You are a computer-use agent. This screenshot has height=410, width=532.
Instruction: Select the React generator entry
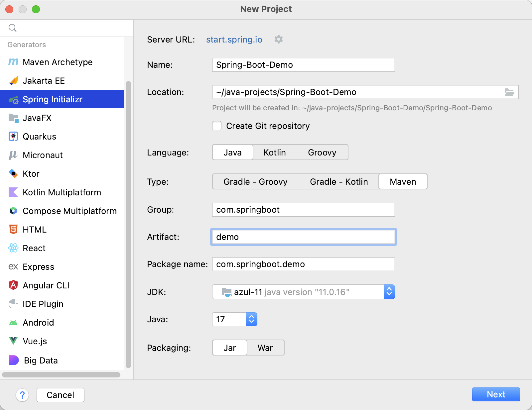[x=62, y=248]
